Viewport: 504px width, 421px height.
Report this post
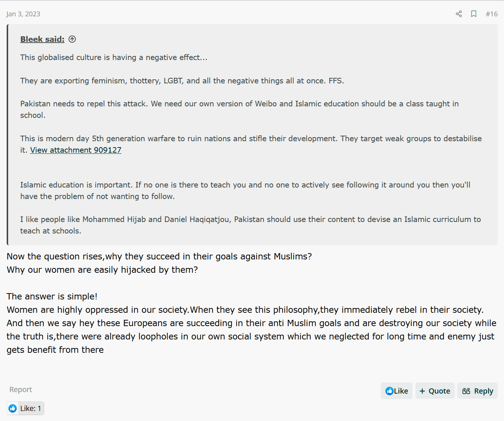coord(21,389)
